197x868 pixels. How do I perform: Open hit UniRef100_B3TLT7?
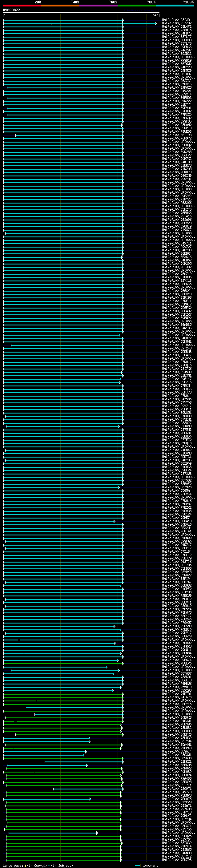pyautogui.click(x=177, y=37)
